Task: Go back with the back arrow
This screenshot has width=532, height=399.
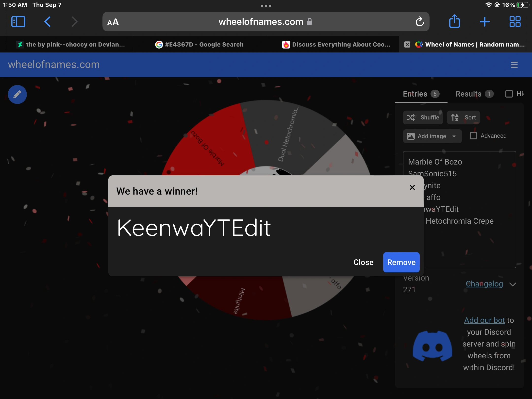Action: [x=48, y=22]
